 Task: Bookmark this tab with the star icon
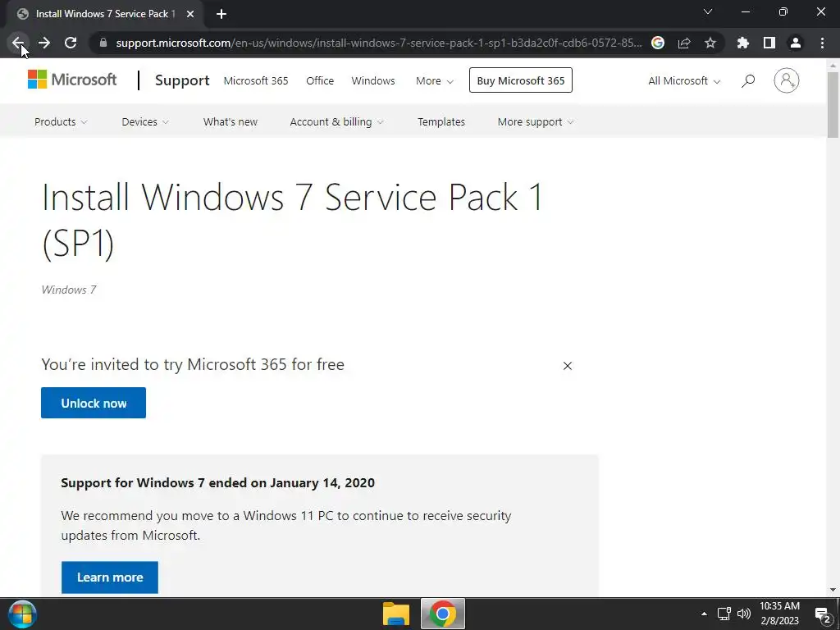710,43
